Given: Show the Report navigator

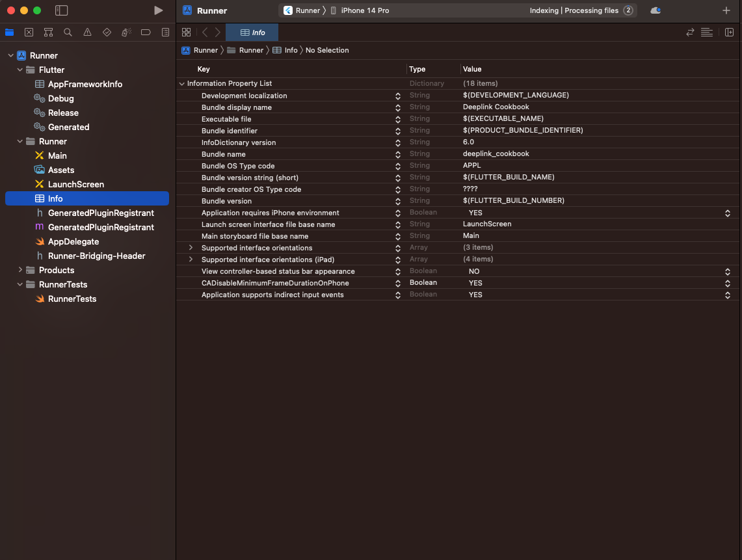Looking at the screenshot, I should pos(165,32).
